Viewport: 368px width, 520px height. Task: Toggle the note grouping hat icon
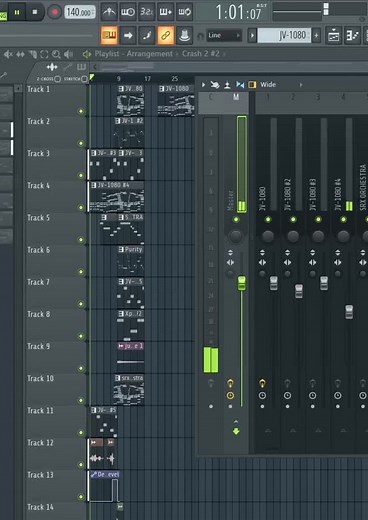click(184, 35)
